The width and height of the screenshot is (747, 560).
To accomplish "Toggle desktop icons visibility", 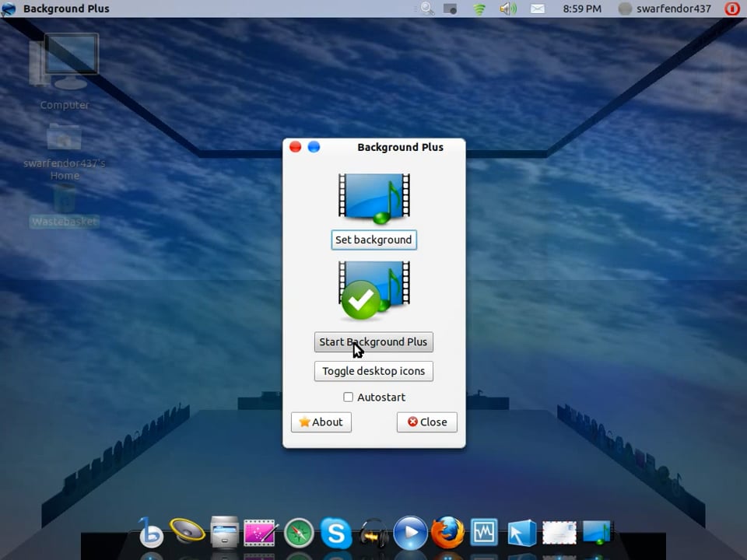I will coord(373,371).
